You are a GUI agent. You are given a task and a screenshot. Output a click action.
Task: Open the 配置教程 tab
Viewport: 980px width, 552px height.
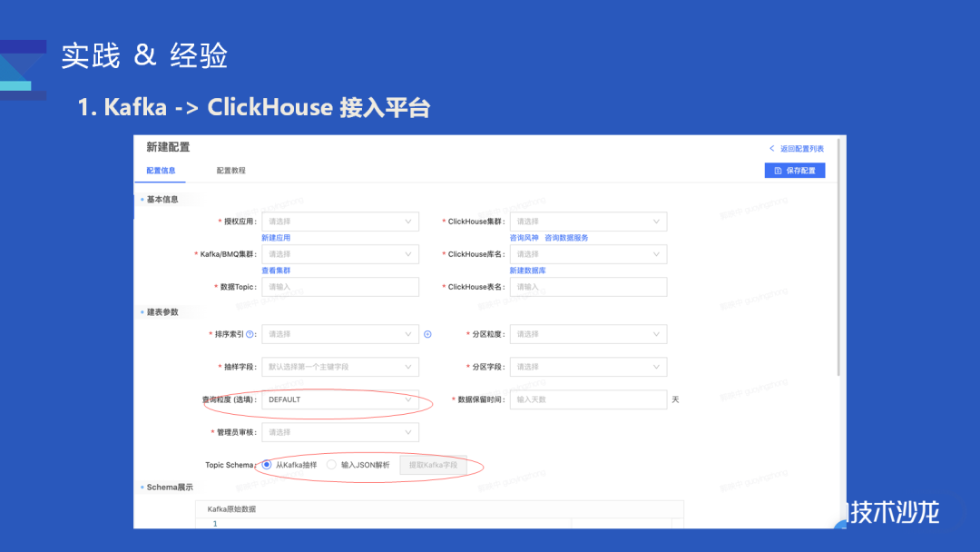(x=230, y=171)
